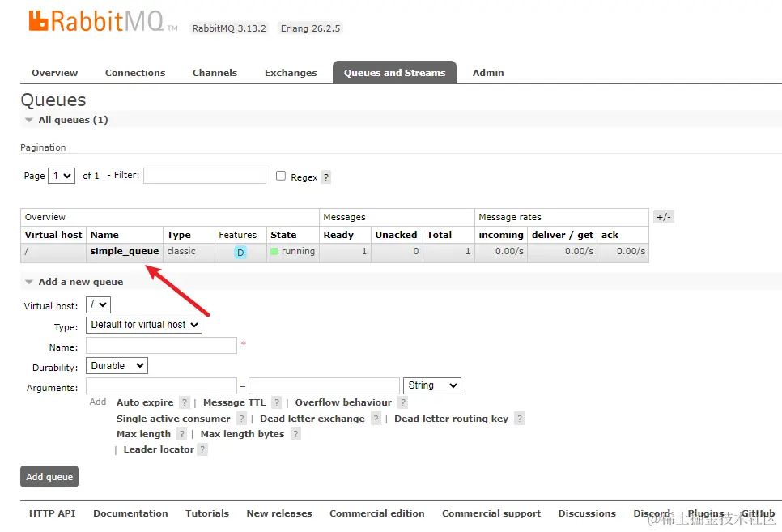Click the RabbitMQ logo

(x=103, y=22)
